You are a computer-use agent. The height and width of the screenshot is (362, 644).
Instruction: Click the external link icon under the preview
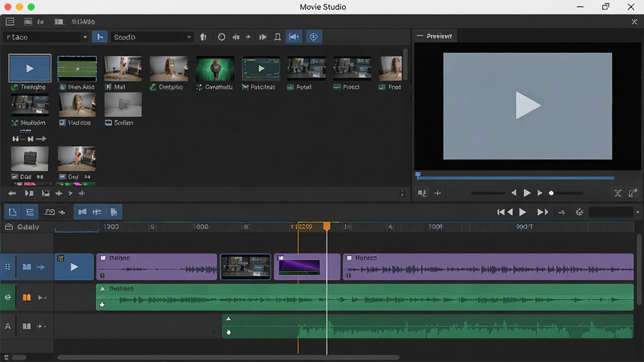point(633,193)
